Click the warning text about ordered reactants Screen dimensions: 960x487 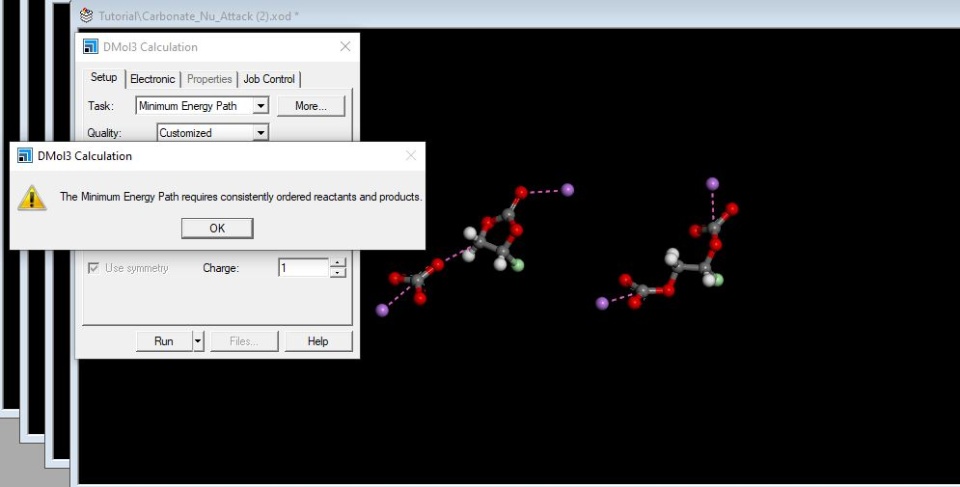tap(241, 197)
